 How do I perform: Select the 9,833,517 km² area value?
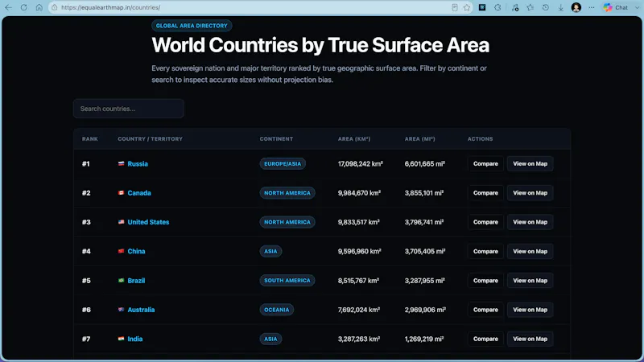point(358,222)
